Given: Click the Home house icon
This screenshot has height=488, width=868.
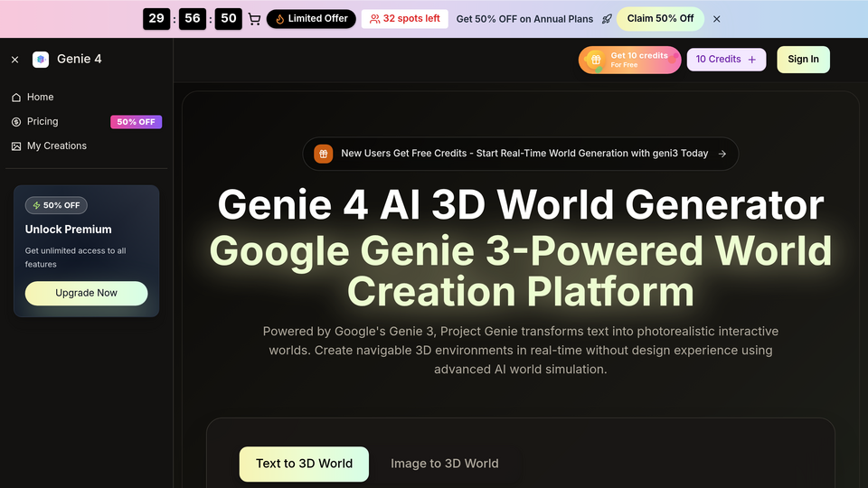Looking at the screenshot, I should [16, 98].
